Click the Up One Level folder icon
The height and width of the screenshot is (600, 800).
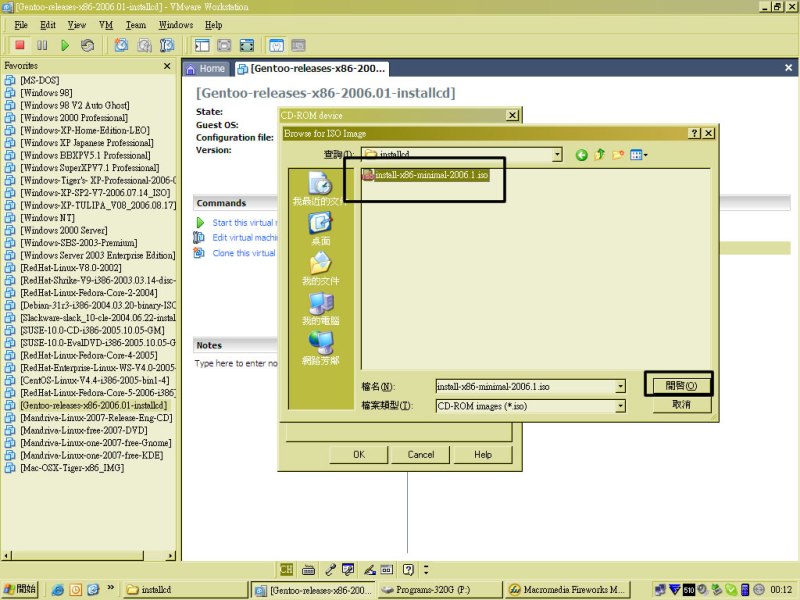(599, 155)
